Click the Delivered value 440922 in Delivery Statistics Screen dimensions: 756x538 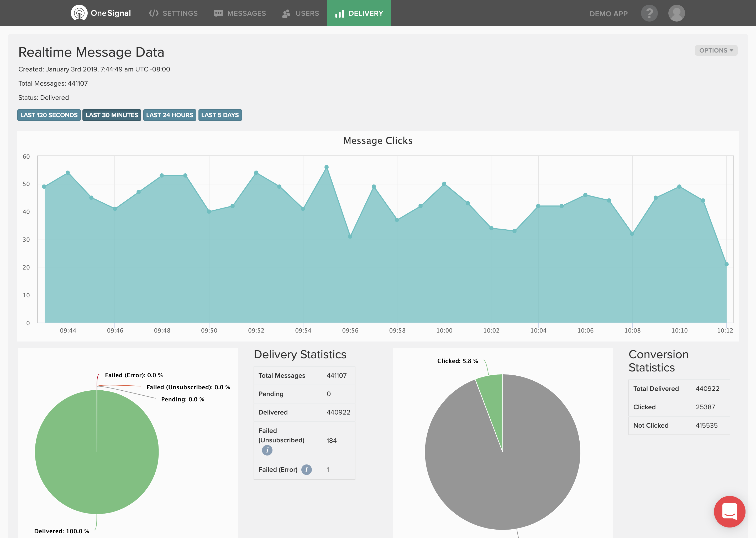pyautogui.click(x=338, y=412)
